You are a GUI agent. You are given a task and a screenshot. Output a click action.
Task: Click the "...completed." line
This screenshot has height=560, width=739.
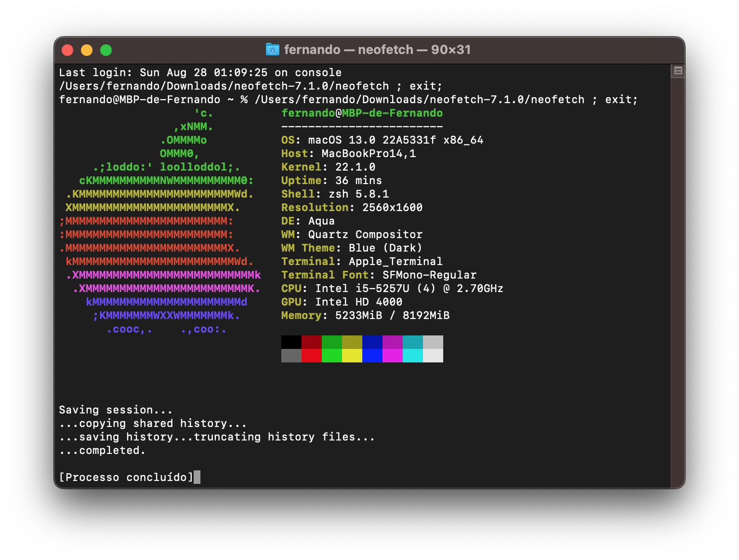coord(103,451)
